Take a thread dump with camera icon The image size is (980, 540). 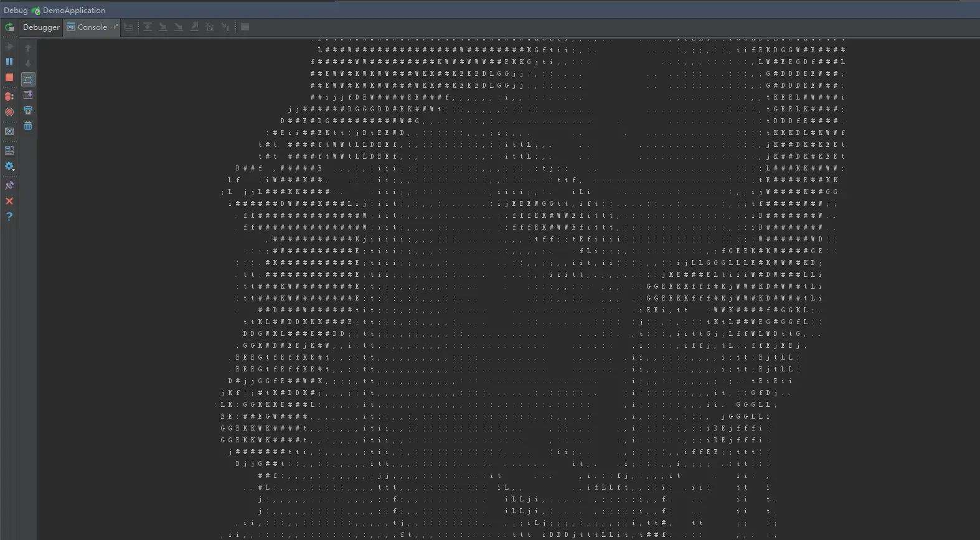pyautogui.click(x=9, y=131)
